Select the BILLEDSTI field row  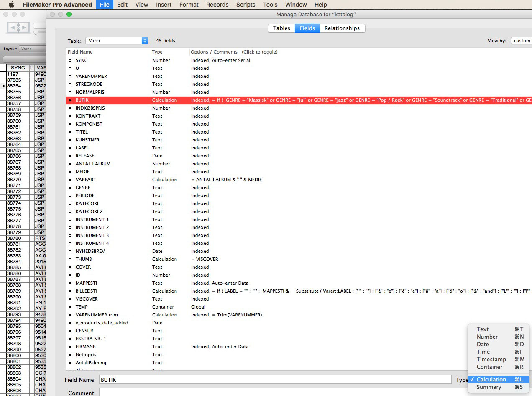299,291
